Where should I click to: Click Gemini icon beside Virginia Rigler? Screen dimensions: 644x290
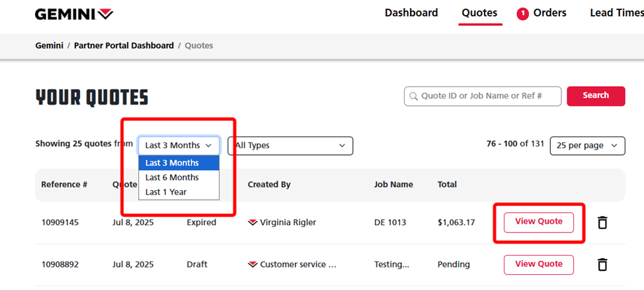[x=253, y=222]
